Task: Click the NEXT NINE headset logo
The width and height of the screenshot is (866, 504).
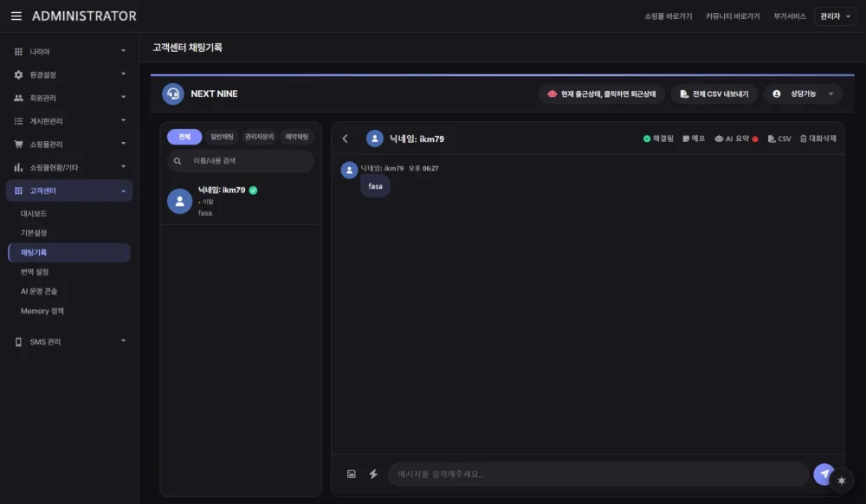Action: tap(173, 94)
